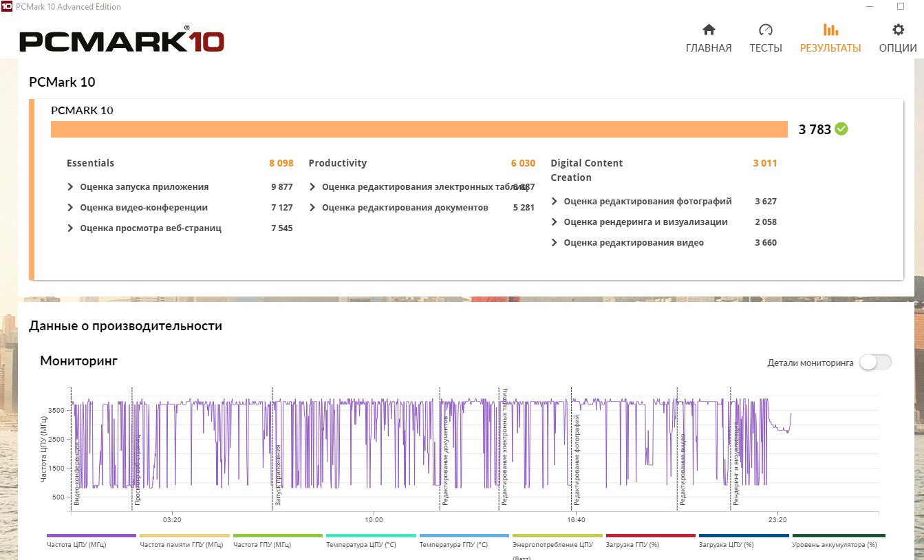
Task: Expand Оценка рендеринга и визуализации row
Action: [555, 222]
